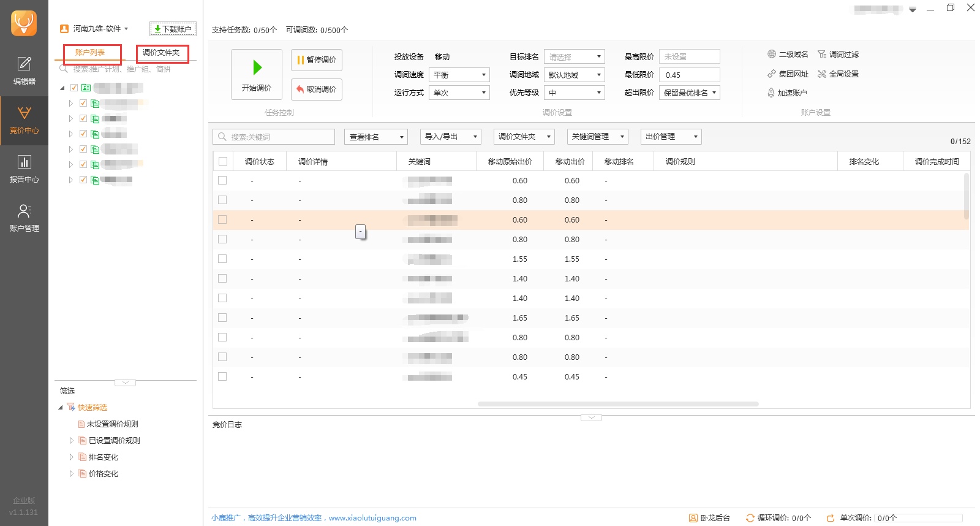This screenshot has width=980, height=526.
Task: Click the 暂停调价 button
Action: click(x=317, y=60)
